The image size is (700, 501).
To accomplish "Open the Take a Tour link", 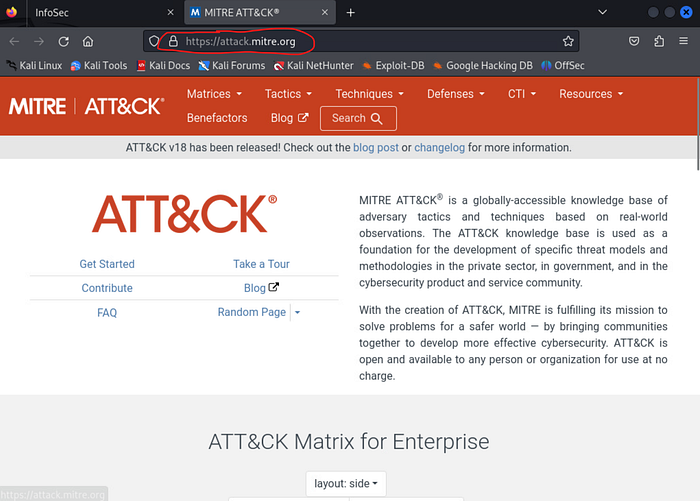I will point(261,264).
